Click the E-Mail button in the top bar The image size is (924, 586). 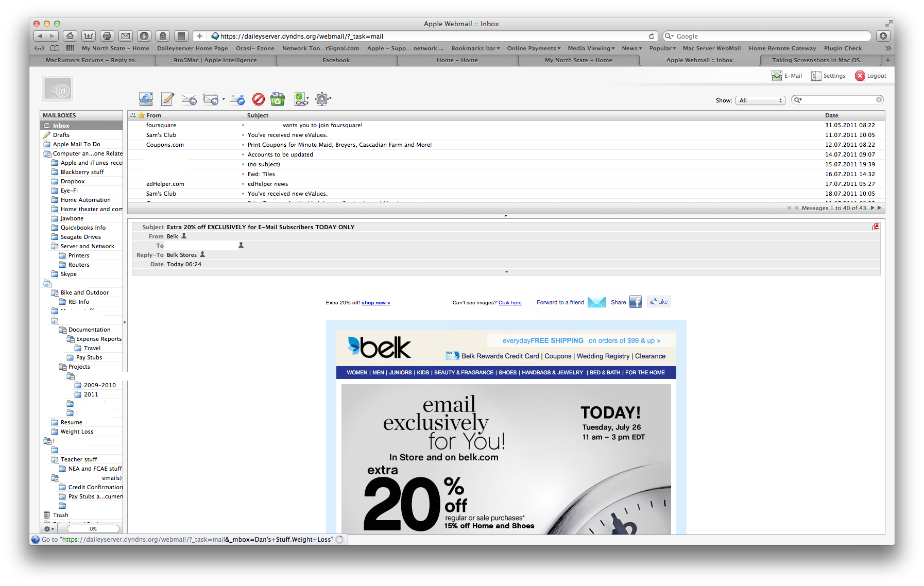(x=786, y=76)
